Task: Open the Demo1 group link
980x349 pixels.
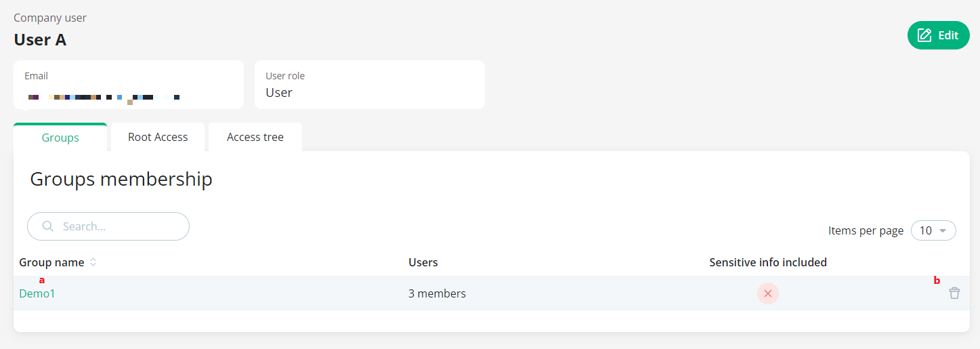Action: [x=37, y=293]
